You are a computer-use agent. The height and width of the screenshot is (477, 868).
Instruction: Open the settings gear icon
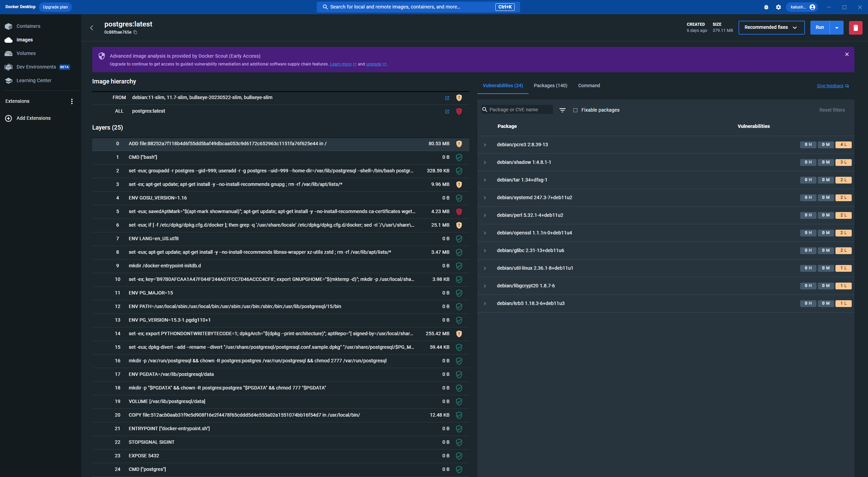coord(778,7)
